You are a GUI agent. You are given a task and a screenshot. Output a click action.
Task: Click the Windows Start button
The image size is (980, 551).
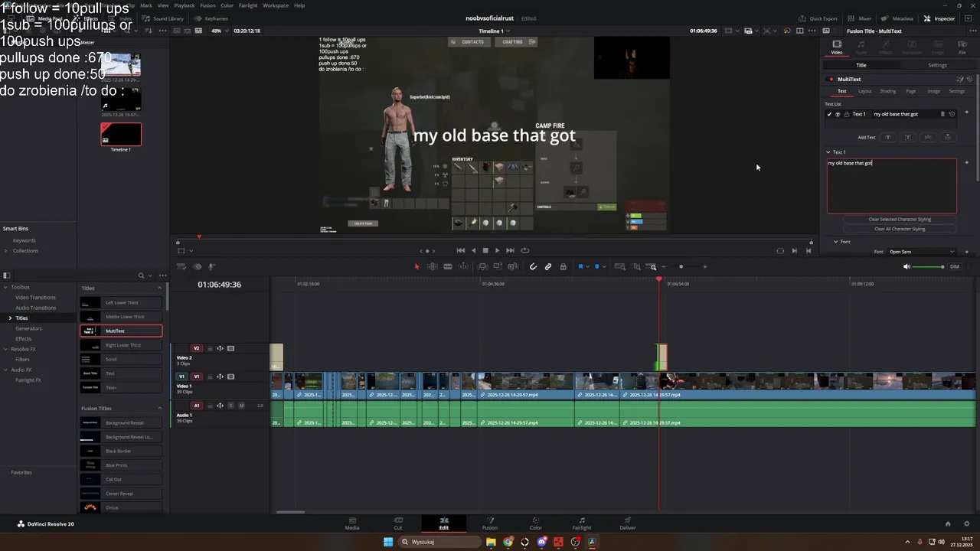pyautogui.click(x=388, y=542)
